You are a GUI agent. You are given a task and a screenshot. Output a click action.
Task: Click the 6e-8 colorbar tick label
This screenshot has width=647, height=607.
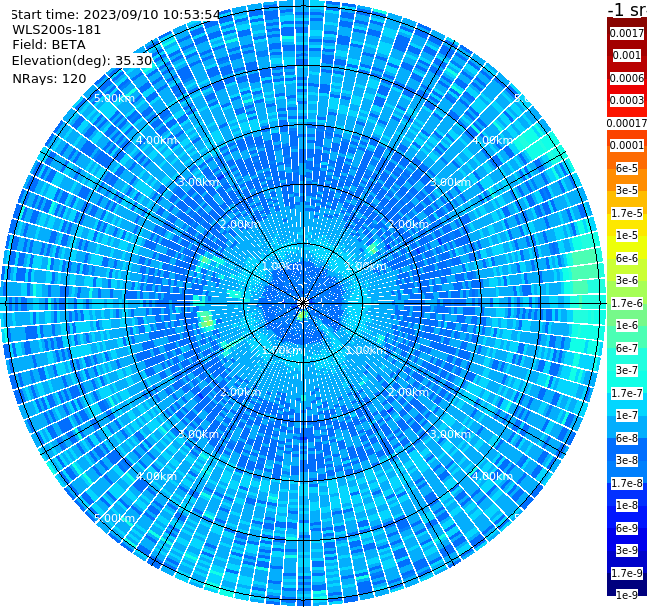point(627,438)
